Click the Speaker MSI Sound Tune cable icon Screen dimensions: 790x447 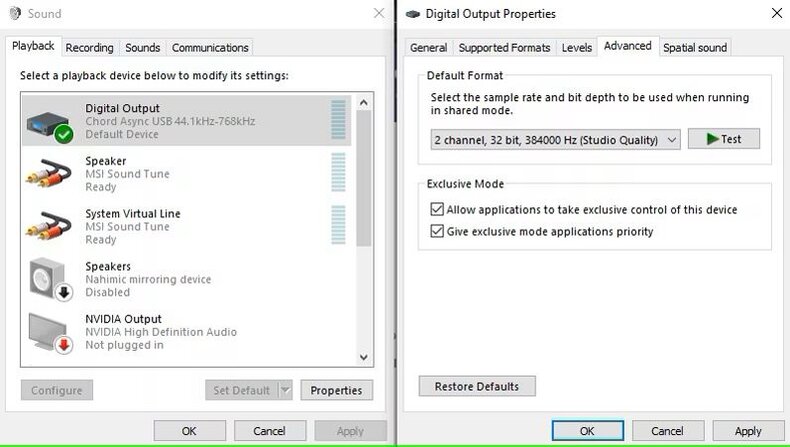[x=48, y=173]
